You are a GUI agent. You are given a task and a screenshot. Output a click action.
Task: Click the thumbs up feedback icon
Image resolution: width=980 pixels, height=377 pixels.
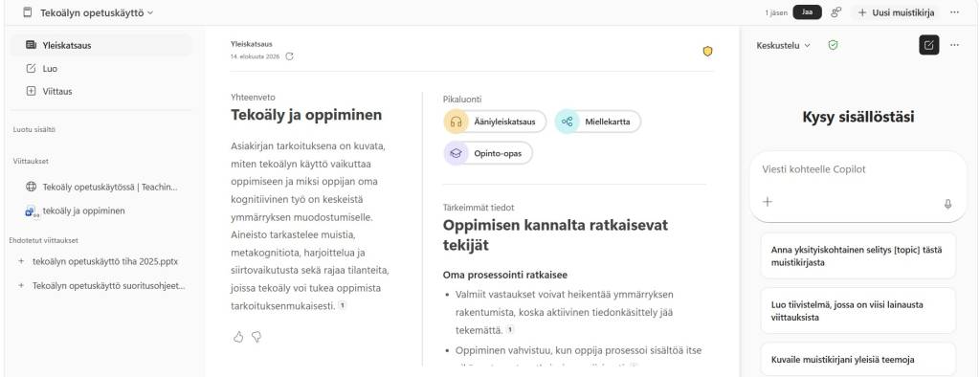point(238,337)
